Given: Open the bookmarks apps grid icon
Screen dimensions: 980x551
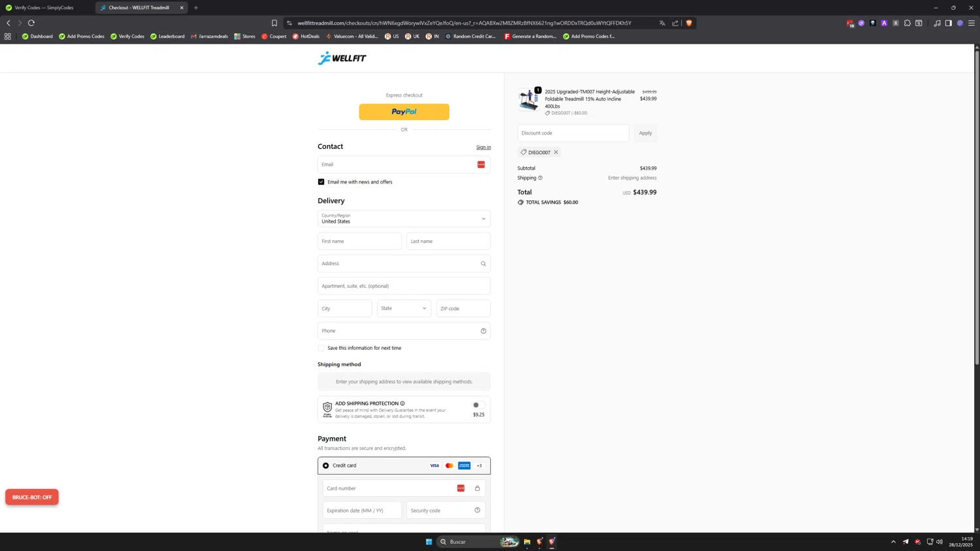Looking at the screenshot, I should tap(8, 37).
